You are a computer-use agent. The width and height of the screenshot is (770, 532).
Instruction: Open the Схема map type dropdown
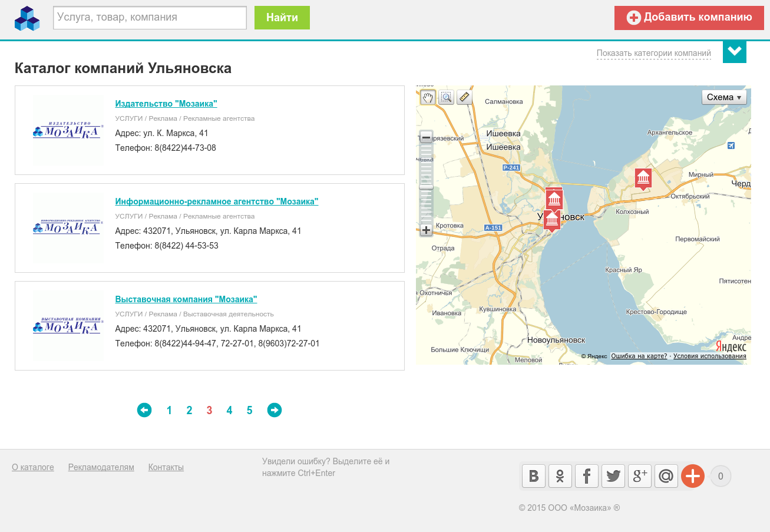724,97
